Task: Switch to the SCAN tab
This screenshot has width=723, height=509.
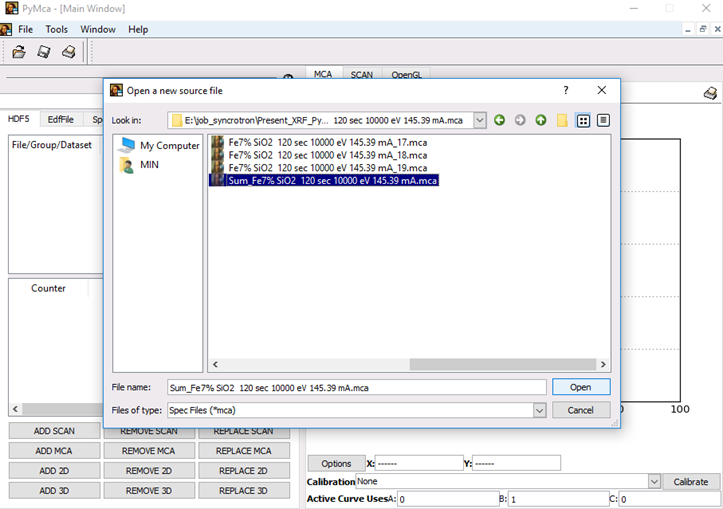Action: pos(362,74)
